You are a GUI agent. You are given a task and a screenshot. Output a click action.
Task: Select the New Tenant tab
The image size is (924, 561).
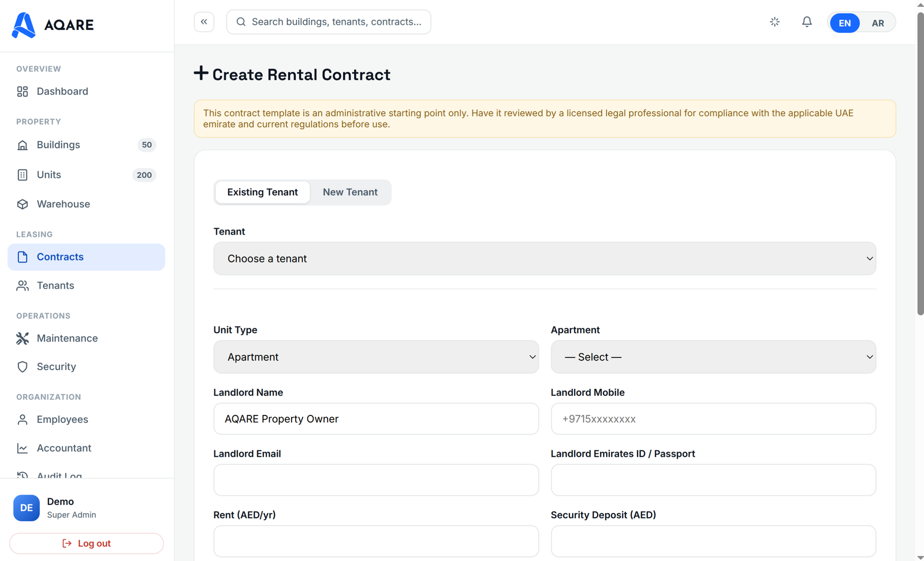click(x=350, y=192)
